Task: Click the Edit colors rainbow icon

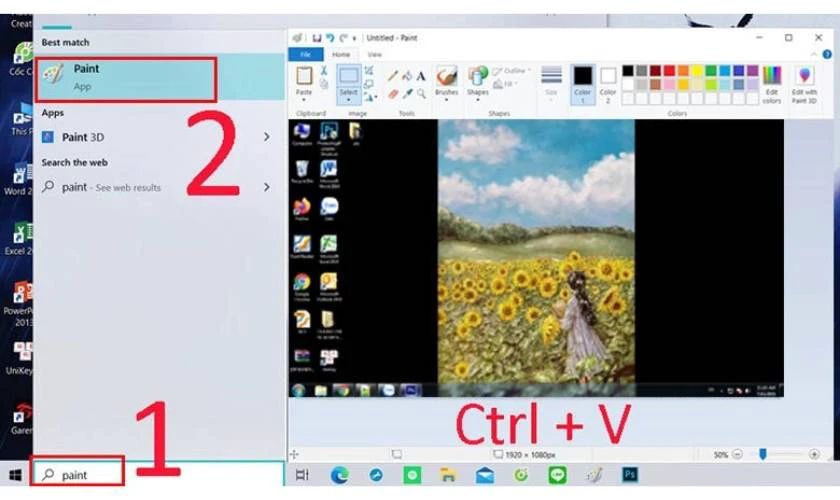Action: pyautogui.click(x=771, y=76)
